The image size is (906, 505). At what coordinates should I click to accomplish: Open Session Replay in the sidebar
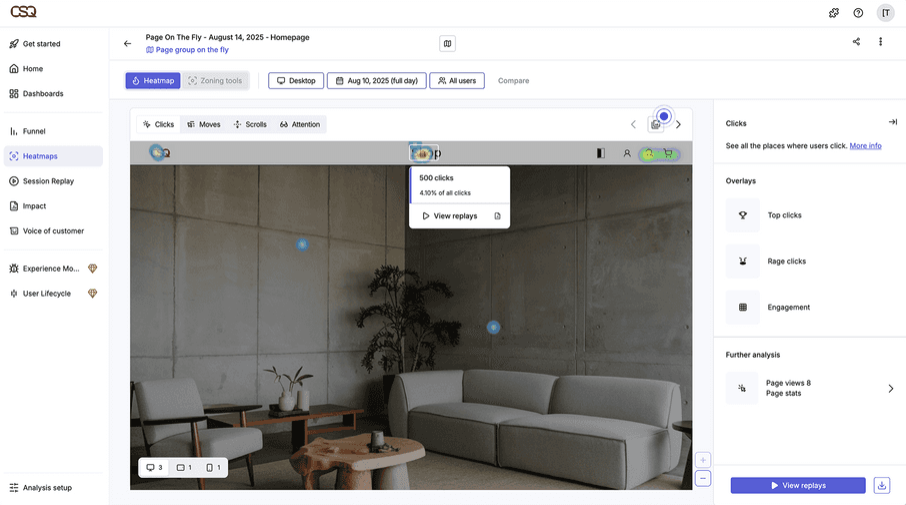[48, 181]
